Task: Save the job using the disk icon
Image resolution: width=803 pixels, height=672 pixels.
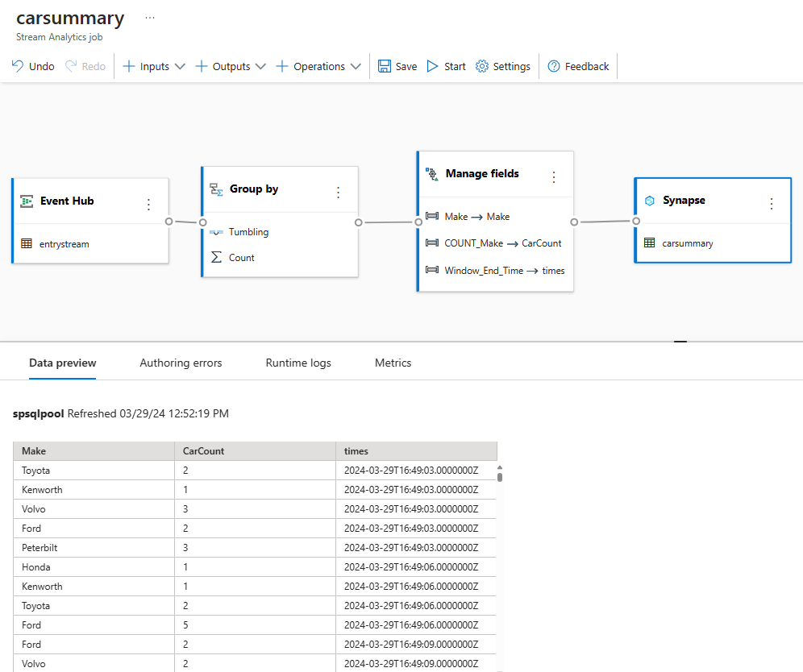Action: point(385,67)
